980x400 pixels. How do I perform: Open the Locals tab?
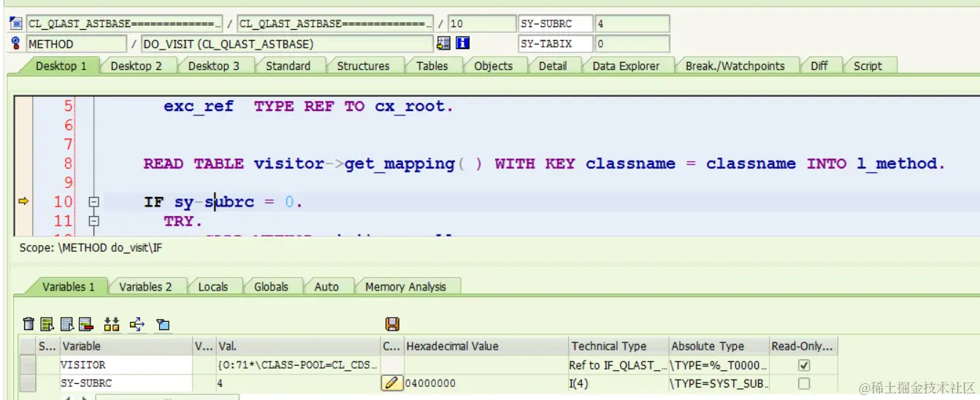pos(213,287)
